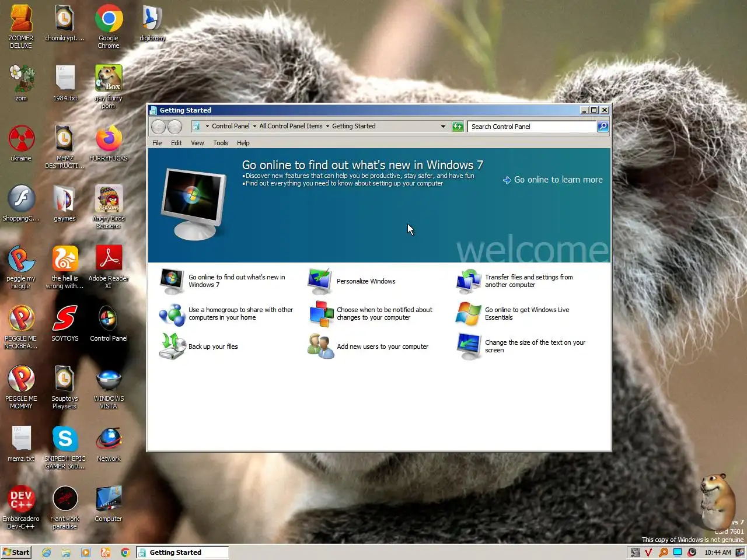Viewport: 747px width, 560px height.
Task: Select Angry Birds Seasons icon
Action: click(x=109, y=206)
